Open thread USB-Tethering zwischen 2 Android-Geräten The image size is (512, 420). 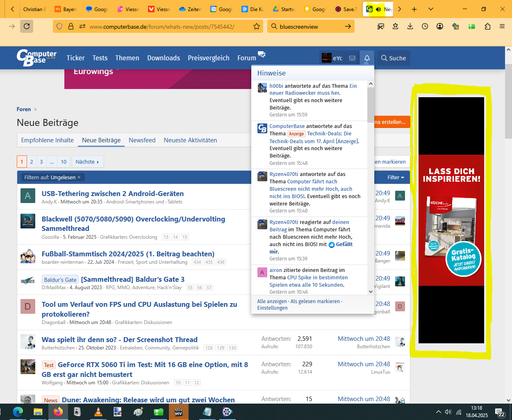(113, 194)
